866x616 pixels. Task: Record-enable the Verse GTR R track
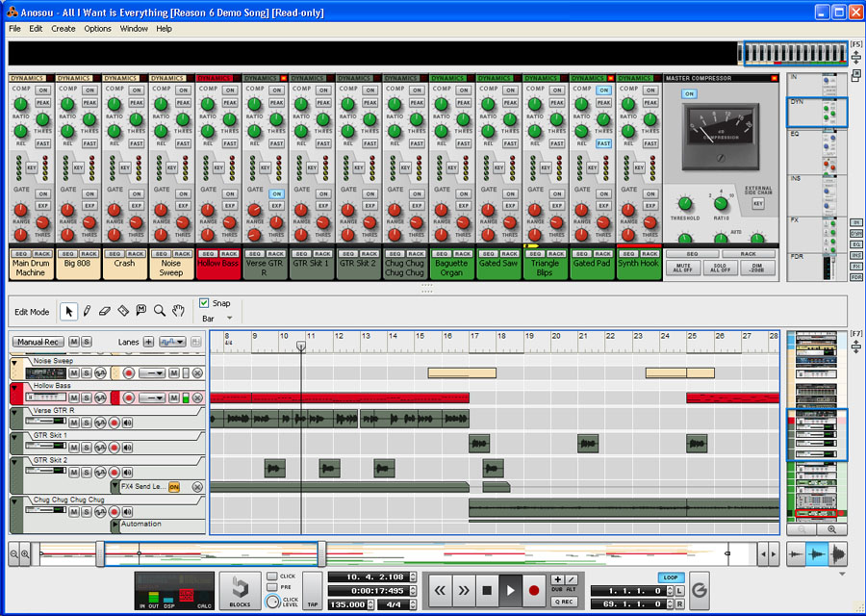(115, 423)
